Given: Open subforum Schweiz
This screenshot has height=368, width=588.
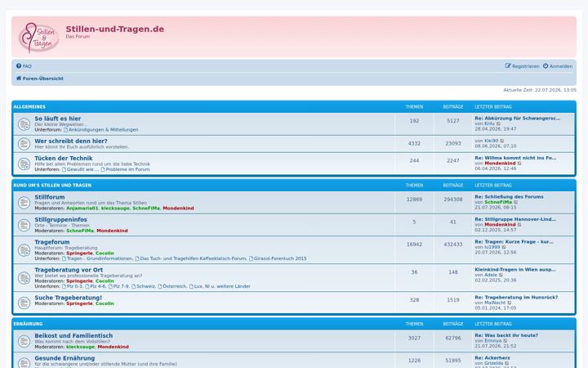Looking at the screenshot, I should 144,286.
